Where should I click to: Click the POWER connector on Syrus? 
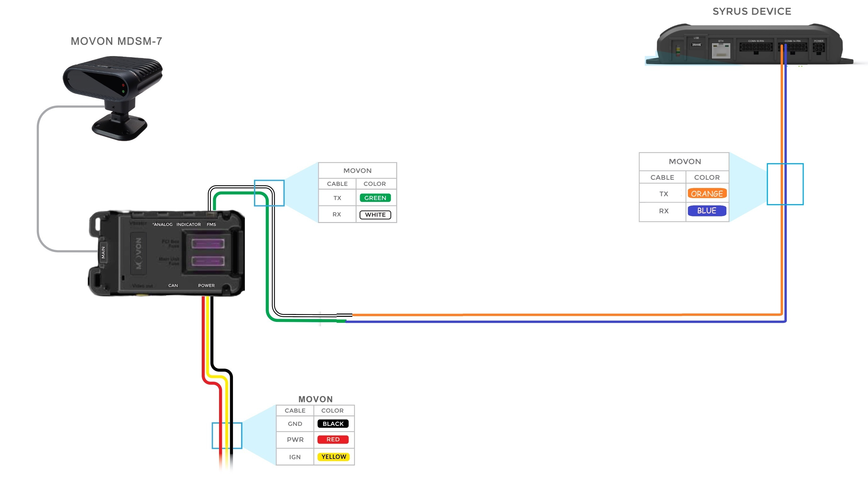819,48
